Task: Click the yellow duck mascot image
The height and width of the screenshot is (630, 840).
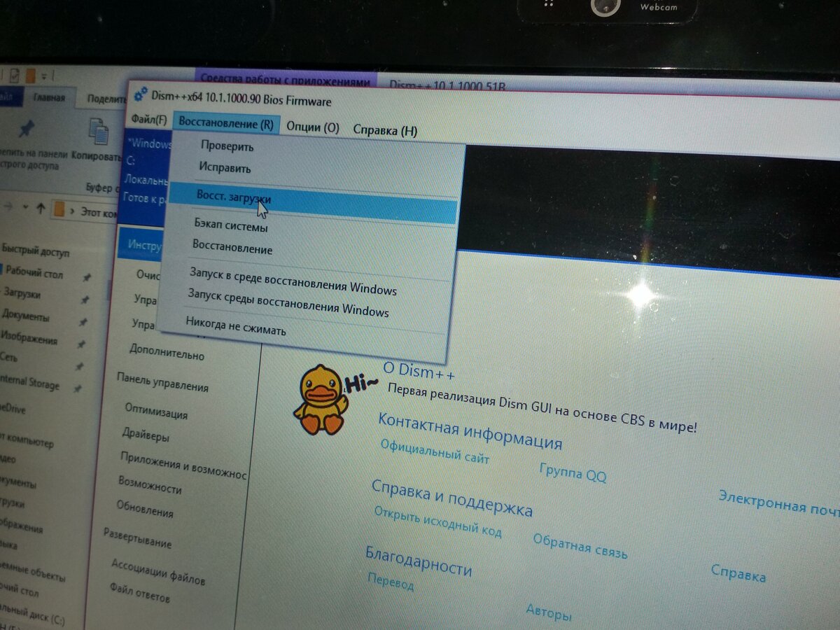Action: click(320, 398)
